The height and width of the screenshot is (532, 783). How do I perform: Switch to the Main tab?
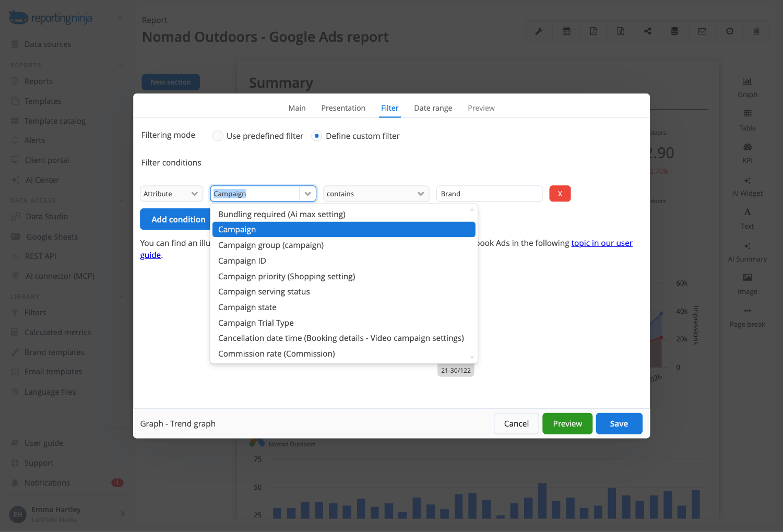[297, 108]
